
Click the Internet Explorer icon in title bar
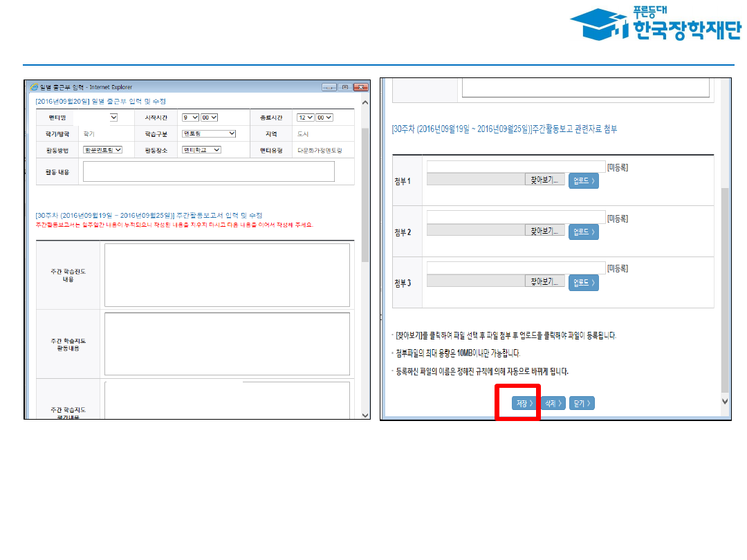point(33,87)
